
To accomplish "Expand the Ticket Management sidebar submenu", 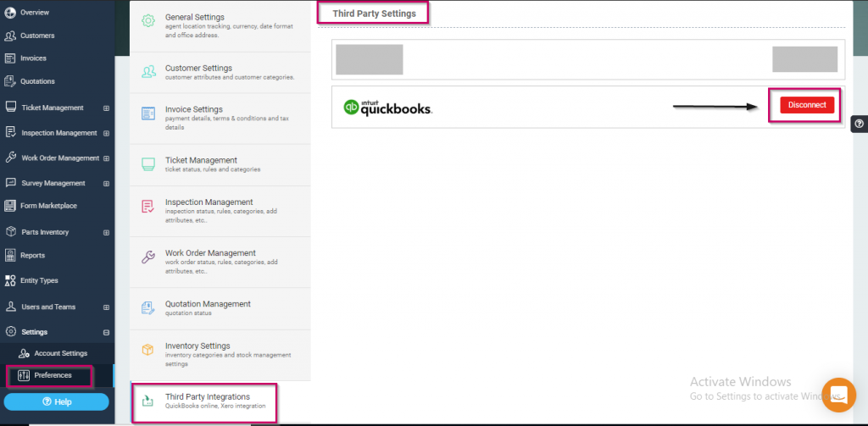I will pyautogui.click(x=106, y=108).
